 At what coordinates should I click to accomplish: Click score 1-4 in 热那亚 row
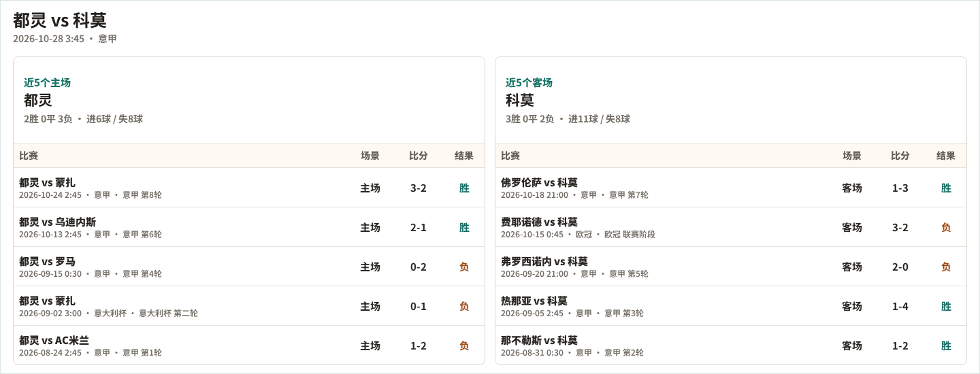point(900,306)
